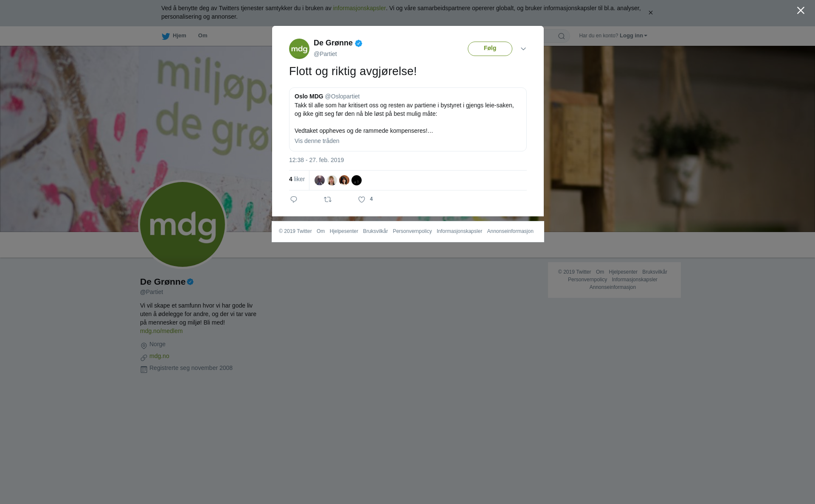Open the Logg inn dropdown
Screen dimensions: 815x504
click(633, 36)
